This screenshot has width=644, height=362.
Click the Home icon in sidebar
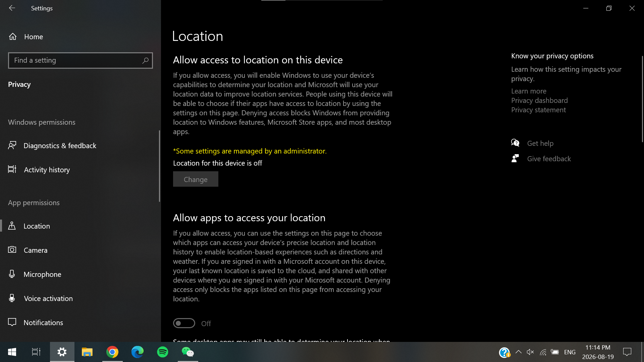click(x=13, y=37)
